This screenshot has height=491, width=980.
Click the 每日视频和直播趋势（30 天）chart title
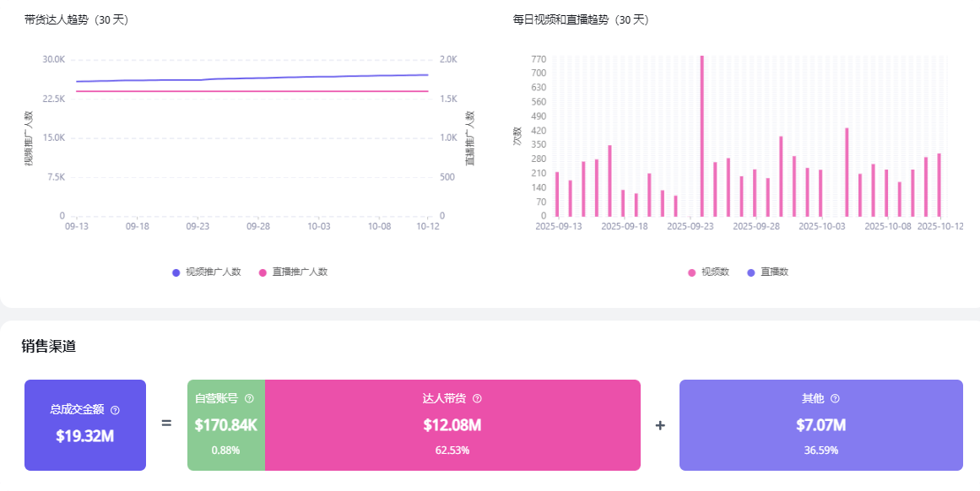coord(580,19)
